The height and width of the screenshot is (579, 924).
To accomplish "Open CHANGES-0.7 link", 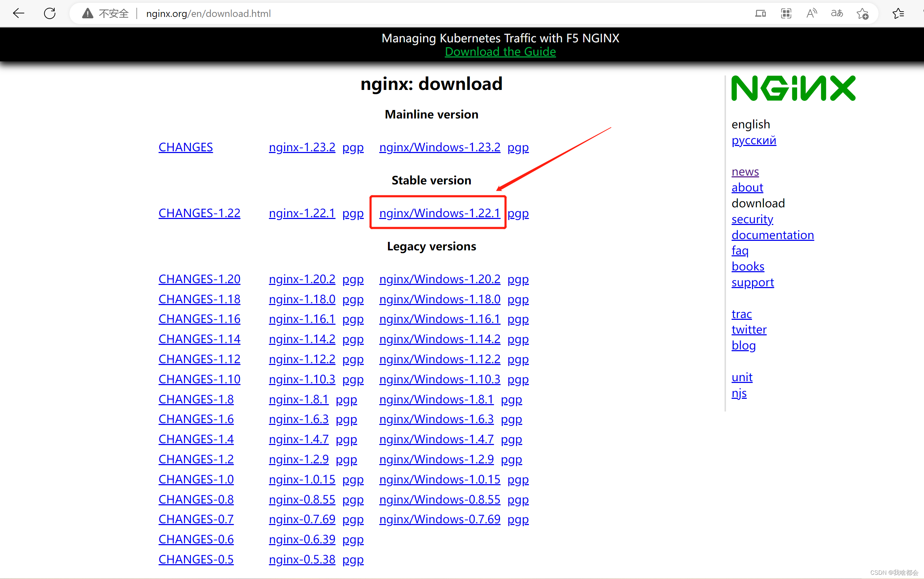I will 196,519.
